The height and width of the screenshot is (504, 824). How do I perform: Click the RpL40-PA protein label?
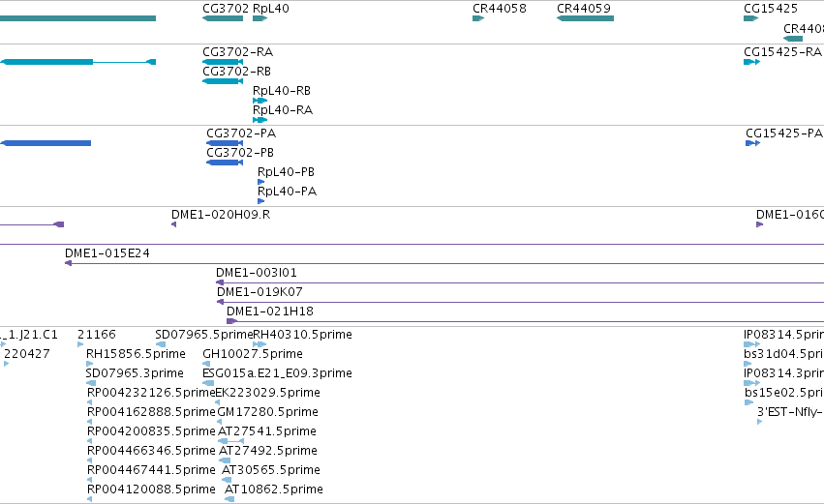[287, 192]
